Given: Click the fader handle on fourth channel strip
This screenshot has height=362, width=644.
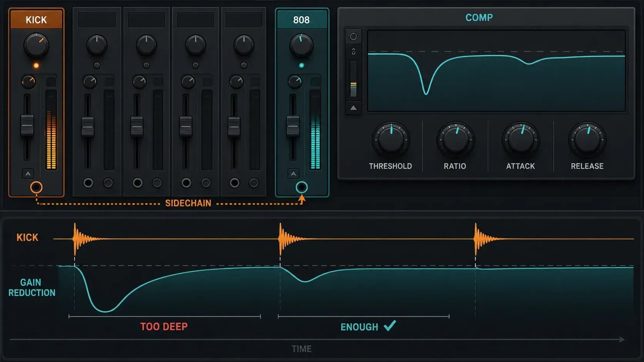Looking at the screenshot, I should pyautogui.click(x=186, y=126).
